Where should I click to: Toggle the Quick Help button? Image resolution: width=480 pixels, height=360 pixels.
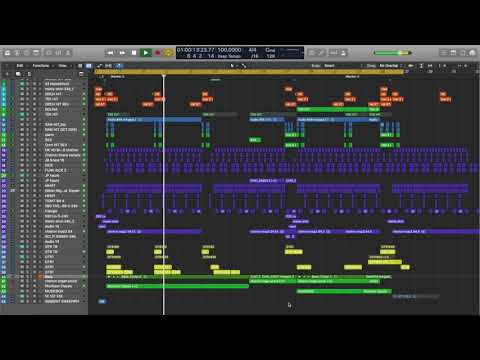click(x=26, y=53)
